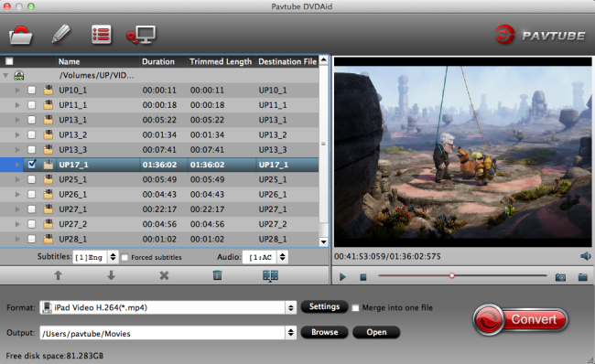Screen dimensions: 595x364
Task: Open snapshot folder icon under preview
Action: click(583, 277)
